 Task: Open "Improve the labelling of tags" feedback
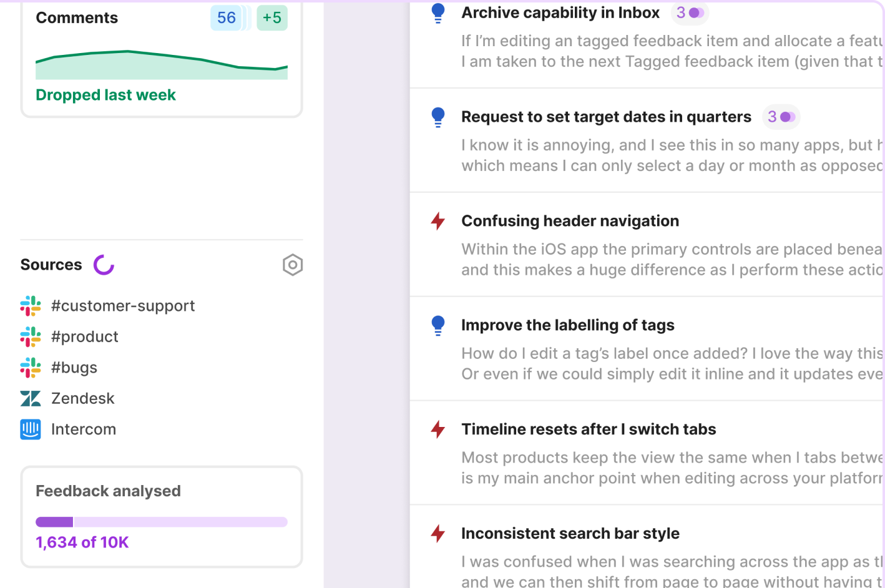click(567, 325)
